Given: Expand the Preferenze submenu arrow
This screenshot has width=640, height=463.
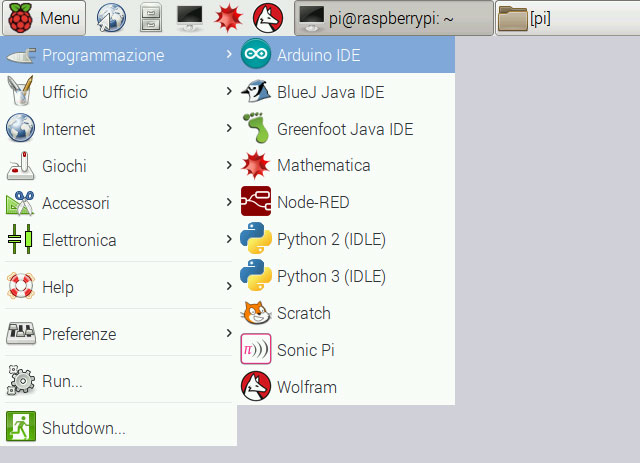Looking at the screenshot, I should tap(229, 334).
